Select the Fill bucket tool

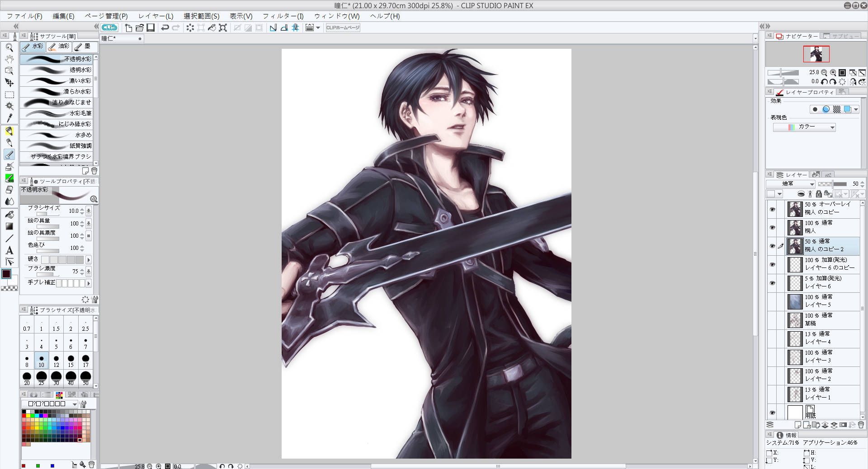(9, 215)
